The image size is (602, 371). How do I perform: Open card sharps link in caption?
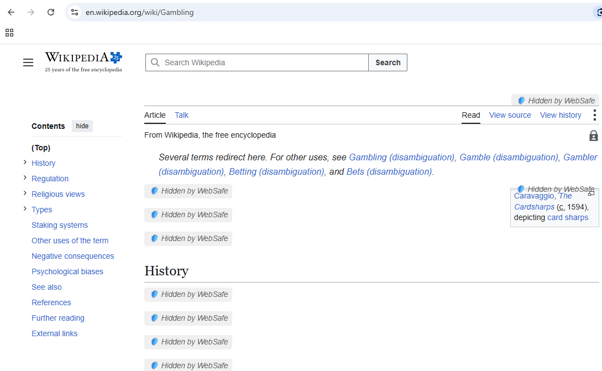tap(567, 217)
